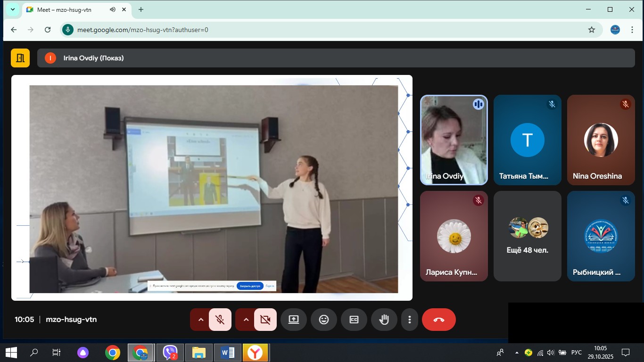Bookmark this page with star icon

pyautogui.click(x=592, y=30)
